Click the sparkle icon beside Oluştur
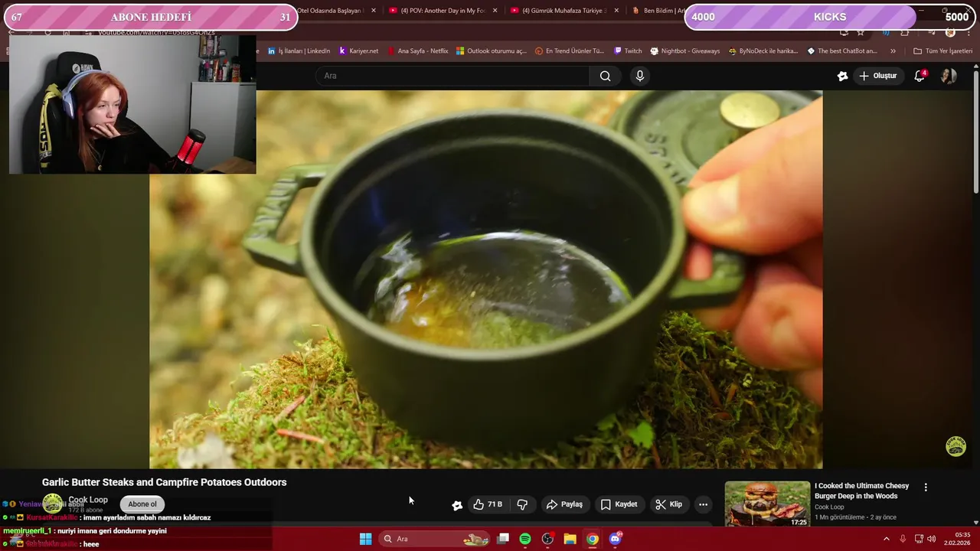This screenshot has width=980, height=551. (842, 76)
